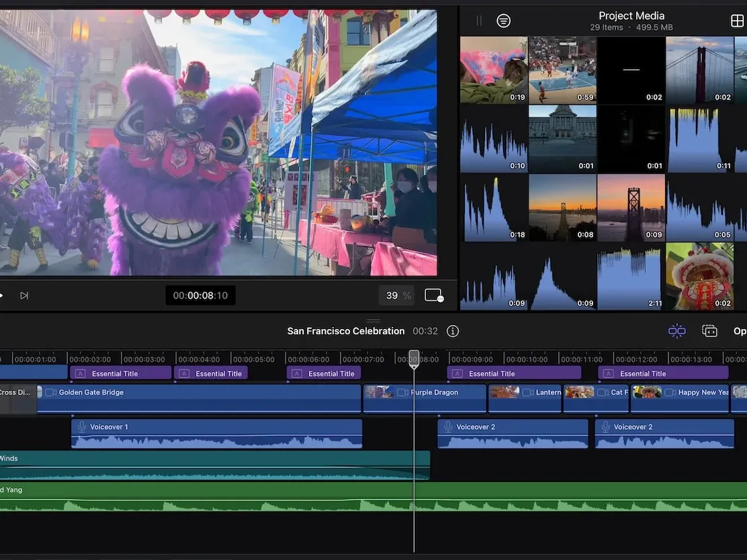Skip to next frame in viewer
Image resolution: width=747 pixels, height=560 pixels.
24,295
